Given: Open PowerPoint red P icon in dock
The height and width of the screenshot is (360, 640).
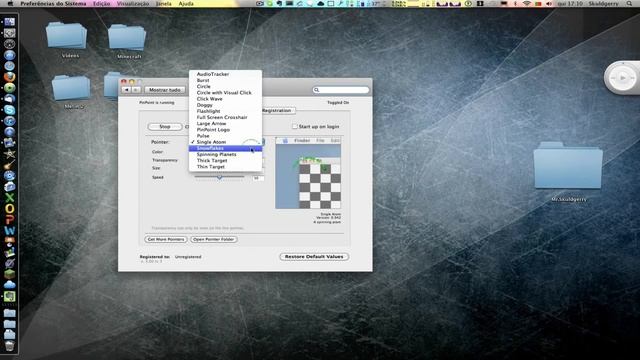Looking at the screenshot, I should [x=9, y=220].
